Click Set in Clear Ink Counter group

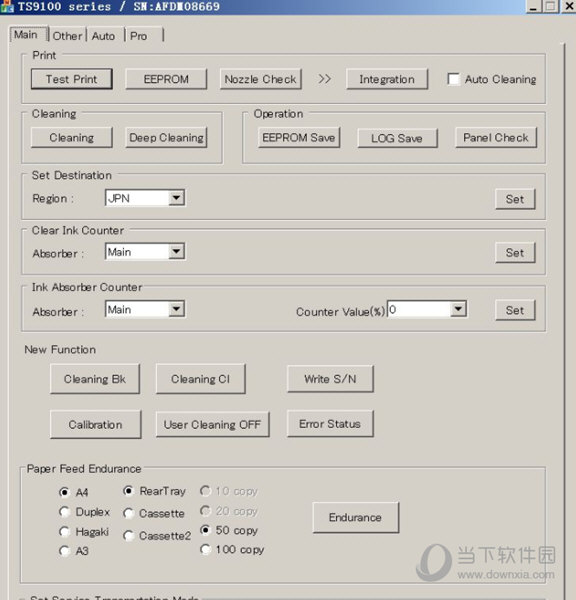(515, 253)
